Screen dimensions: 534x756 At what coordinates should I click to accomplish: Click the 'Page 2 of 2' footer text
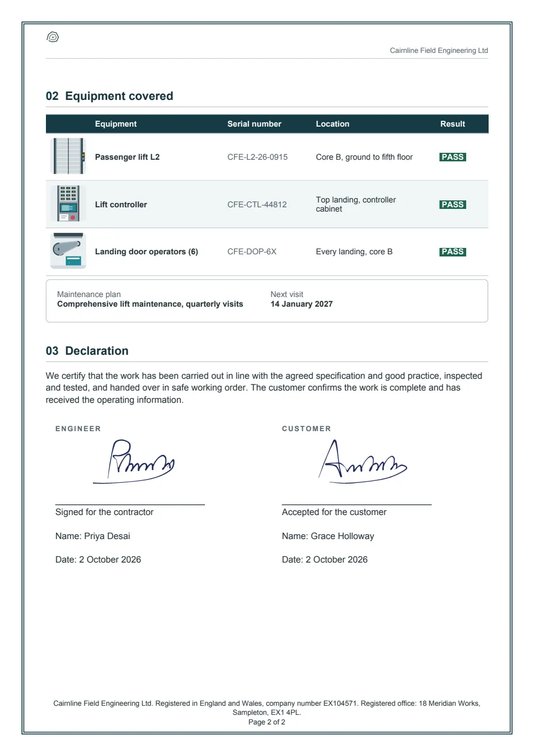tap(267, 722)
